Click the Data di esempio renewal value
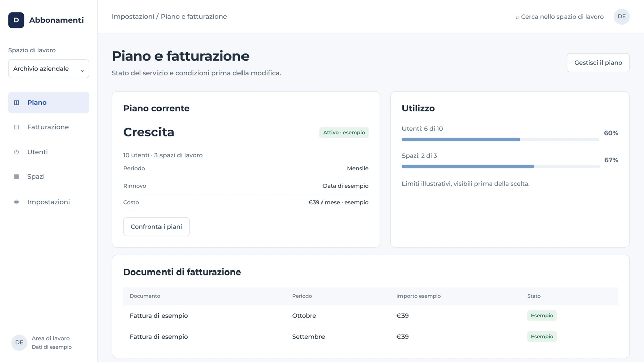Image resolution: width=644 pixels, height=362 pixels. pyautogui.click(x=346, y=186)
